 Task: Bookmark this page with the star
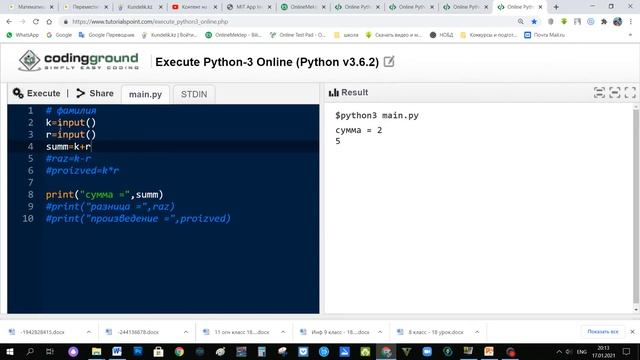tap(534, 22)
